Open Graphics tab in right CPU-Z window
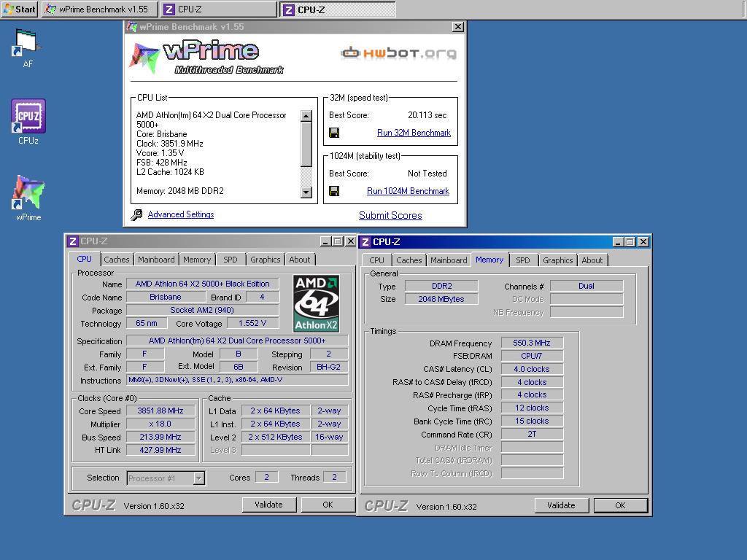Viewport: 747px width, 560px height. [x=558, y=260]
